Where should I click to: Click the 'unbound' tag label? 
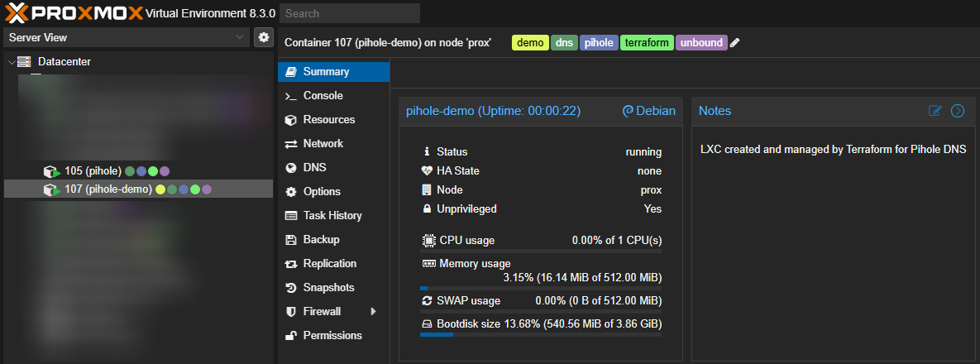click(701, 43)
